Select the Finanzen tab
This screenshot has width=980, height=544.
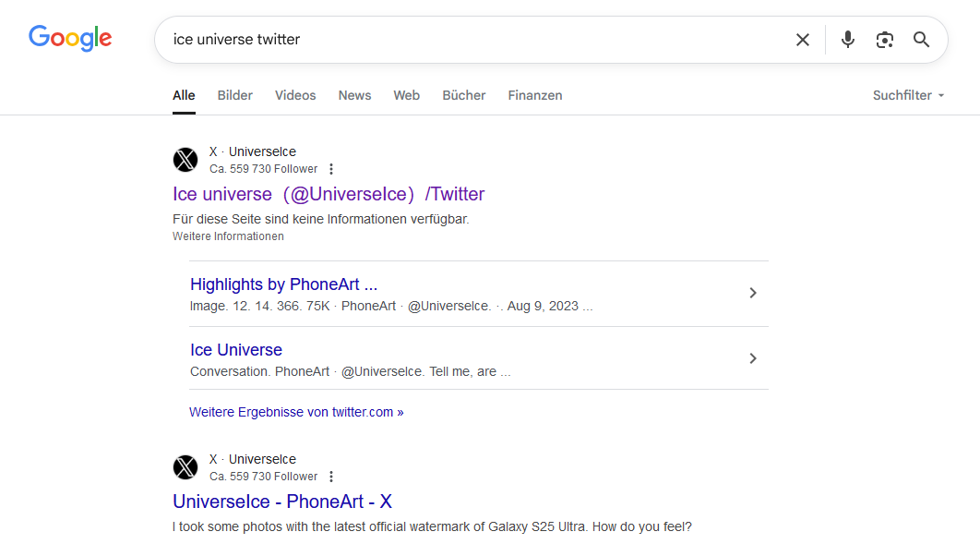tap(534, 95)
